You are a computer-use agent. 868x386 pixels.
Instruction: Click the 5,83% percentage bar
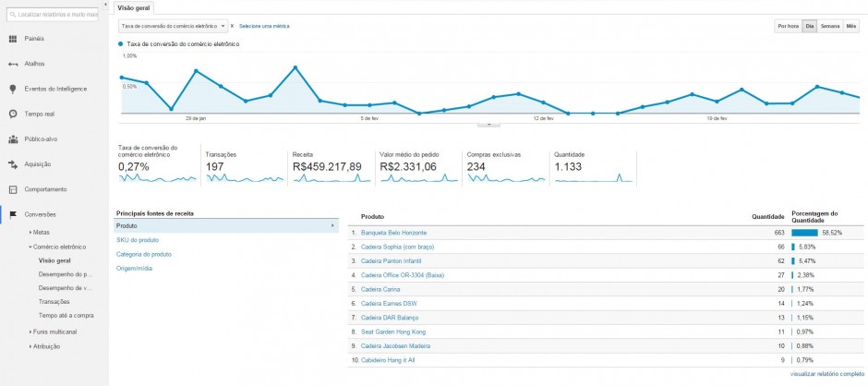click(x=793, y=247)
